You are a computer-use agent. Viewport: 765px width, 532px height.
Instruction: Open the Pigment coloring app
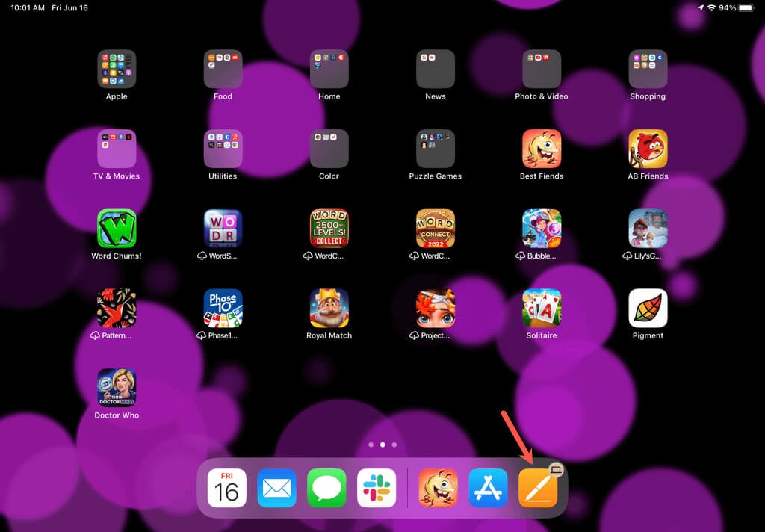coord(648,308)
